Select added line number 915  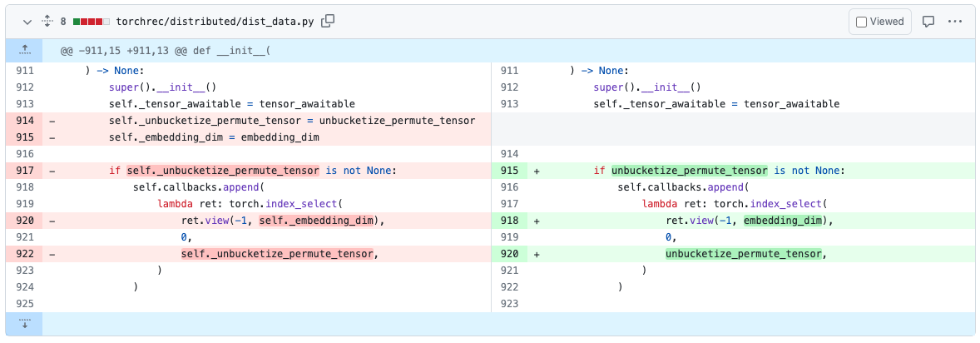click(509, 171)
